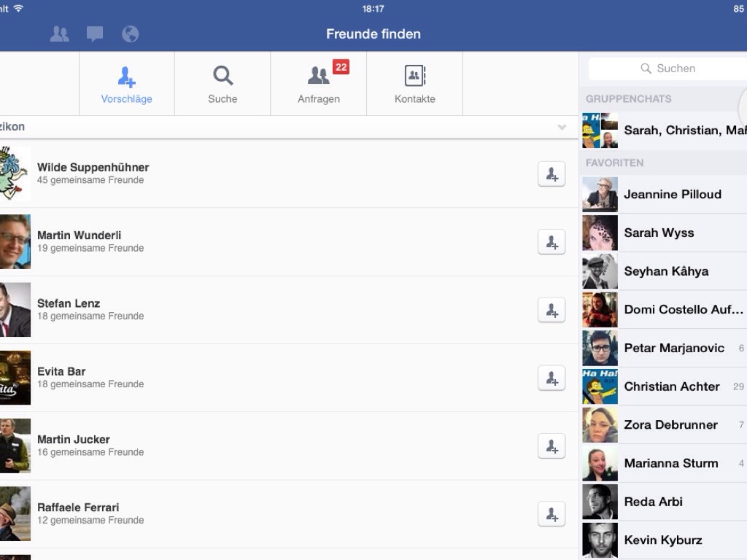This screenshot has width=747, height=560.
Task: Open the Kontakte tab
Action: (414, 84)
